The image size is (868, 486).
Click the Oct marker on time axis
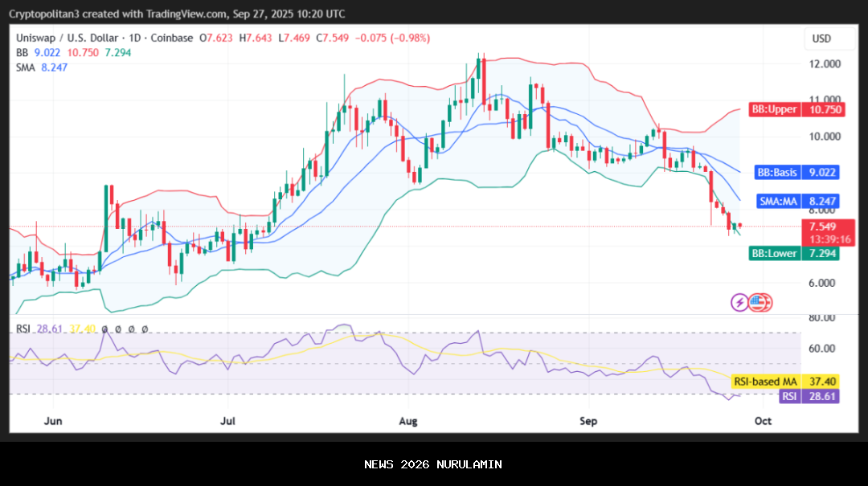pyautogui.click(x=764, y=420)
